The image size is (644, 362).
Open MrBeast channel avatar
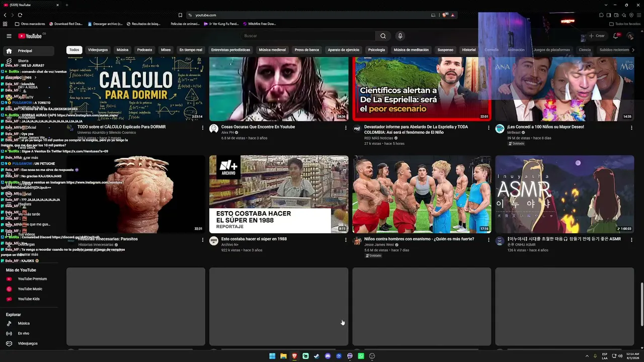pos(500,129)
